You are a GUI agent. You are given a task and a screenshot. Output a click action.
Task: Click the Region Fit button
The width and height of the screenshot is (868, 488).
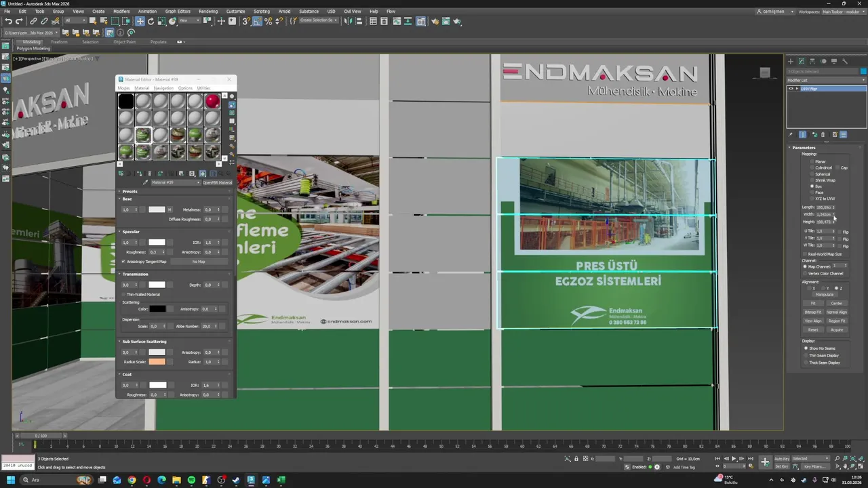[x=837, y=321]
